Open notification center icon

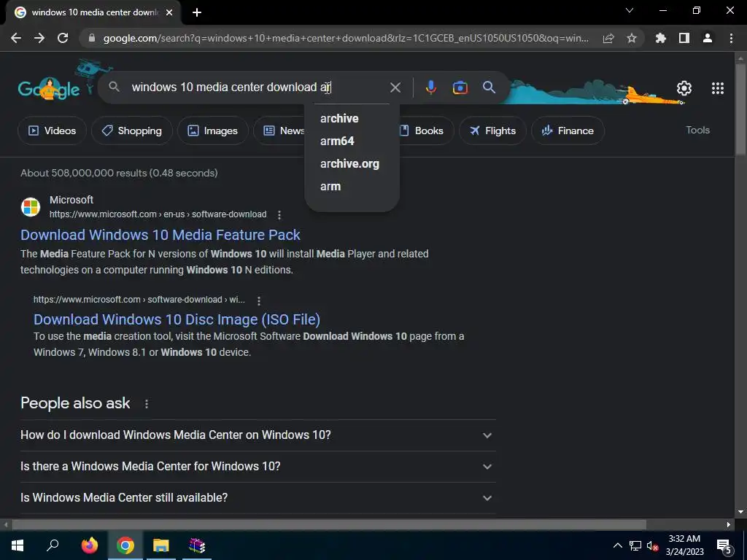(724, 546)
